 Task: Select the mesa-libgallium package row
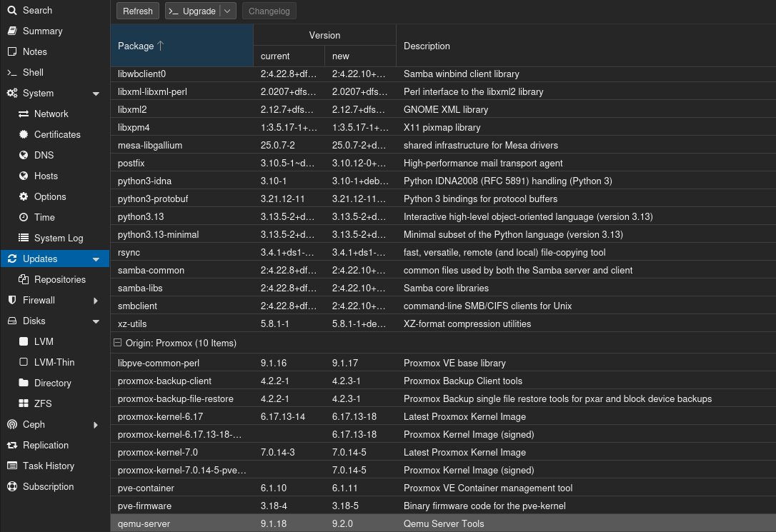443,145
